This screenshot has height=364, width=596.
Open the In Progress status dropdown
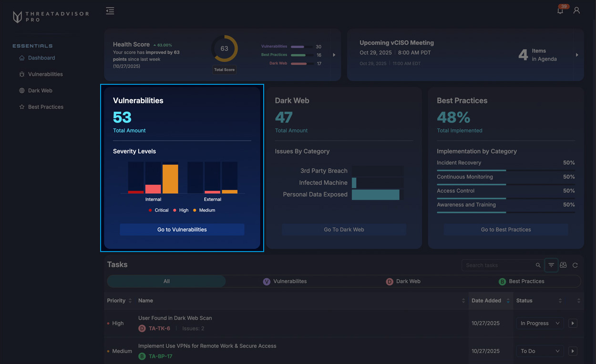(x=540, y=323)
